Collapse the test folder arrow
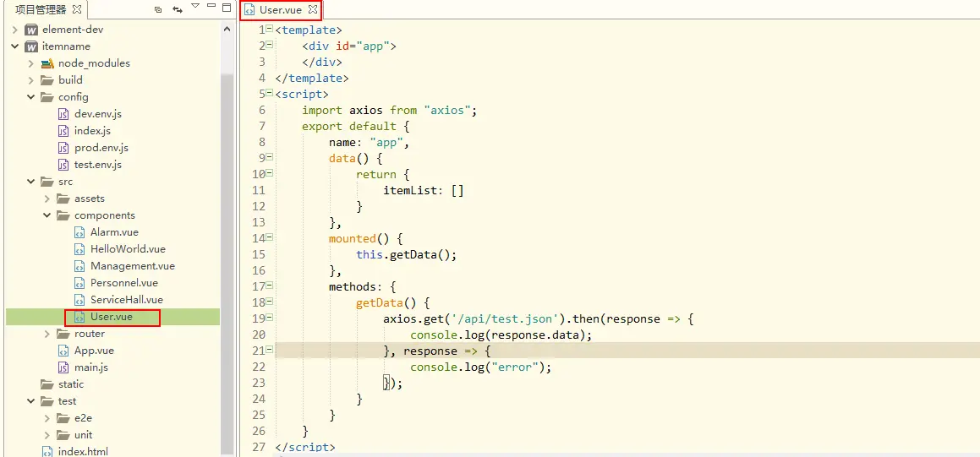The image size is (980, 457). click(x=30, y=400)
